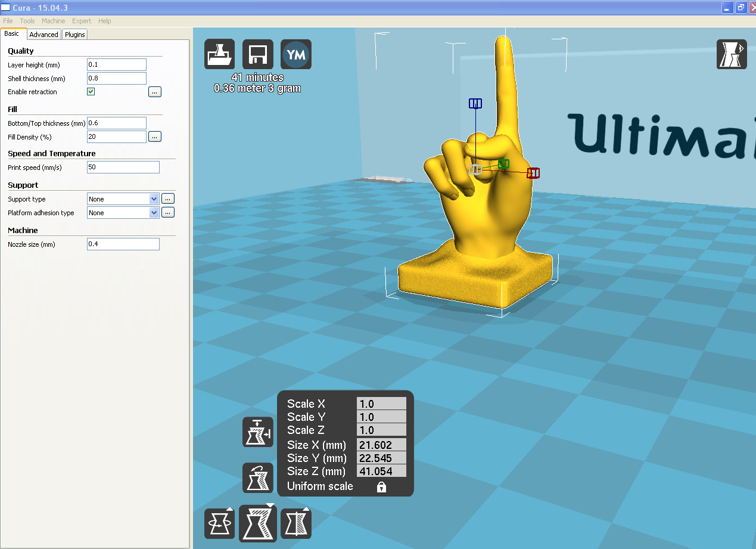This screenshot has width=756, height=549.
Task: Open expert retraction settings via ... button
Action: point(154,91)
